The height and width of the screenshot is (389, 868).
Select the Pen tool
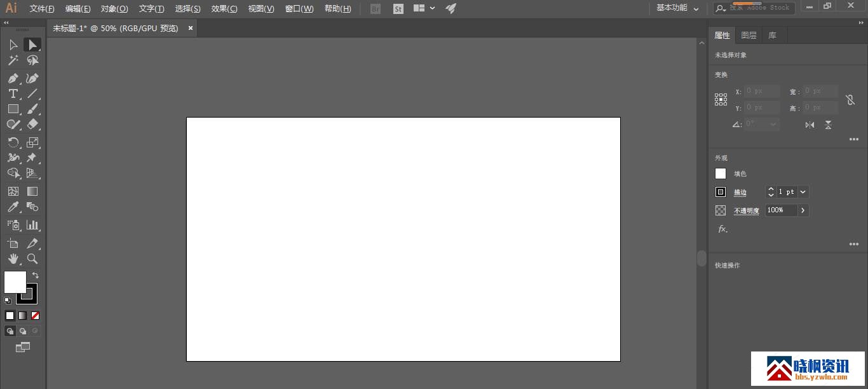pyautogui.click(x=13, y=78)
